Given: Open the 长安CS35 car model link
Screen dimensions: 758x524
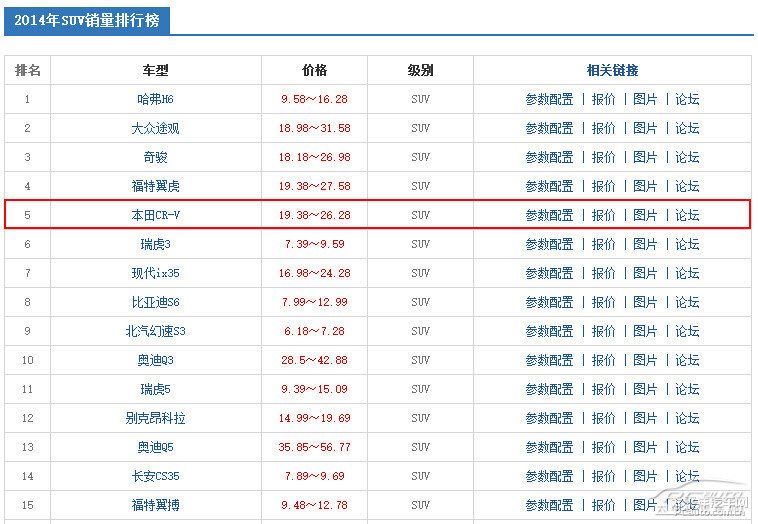Looking at the screenshot, I should (155, 476).
